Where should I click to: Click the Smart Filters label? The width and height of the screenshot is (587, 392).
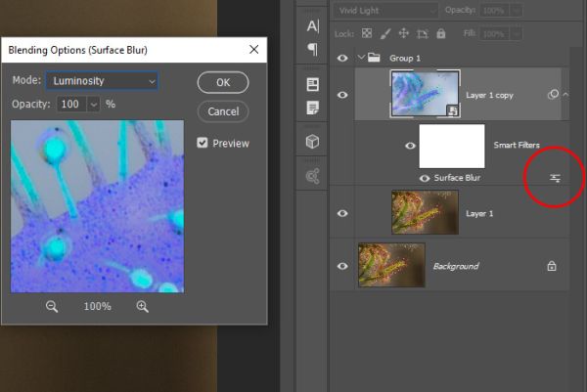517,145
